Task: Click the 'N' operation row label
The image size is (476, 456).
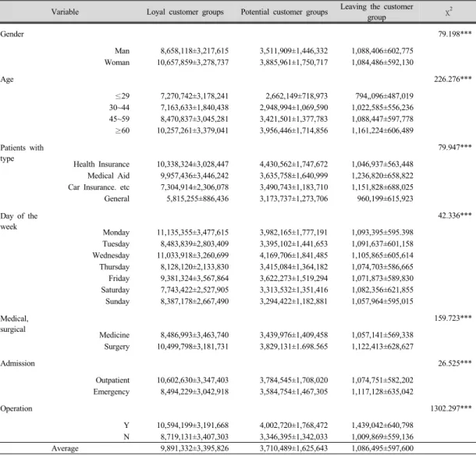Action: [x=126, y=437]
